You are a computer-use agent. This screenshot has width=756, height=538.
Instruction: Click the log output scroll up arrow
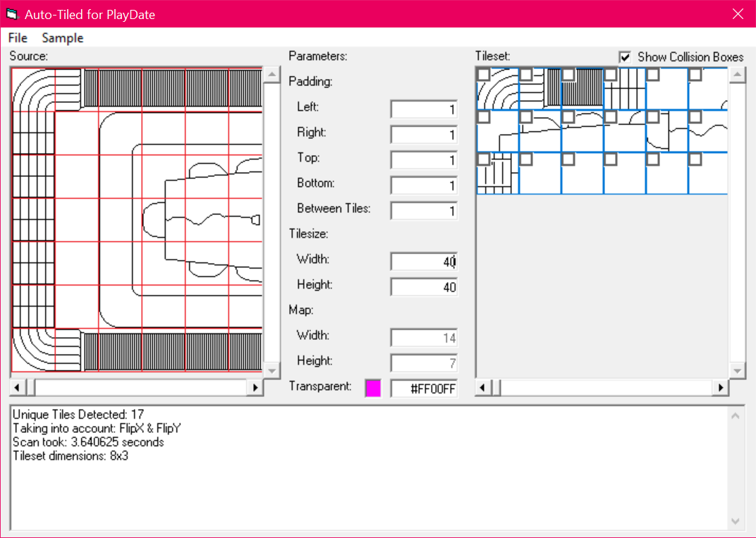(736, 416)
